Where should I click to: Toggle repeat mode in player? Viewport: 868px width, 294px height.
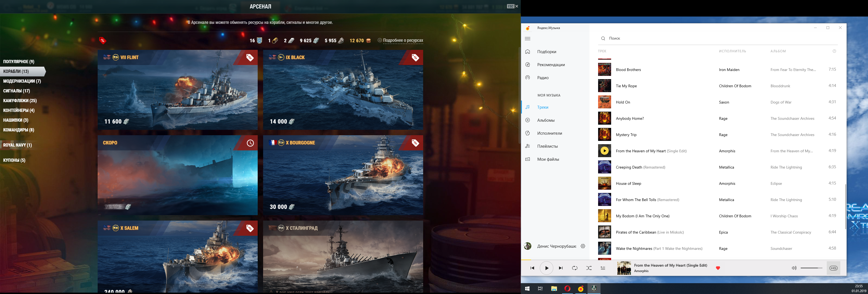click(575, 268)
